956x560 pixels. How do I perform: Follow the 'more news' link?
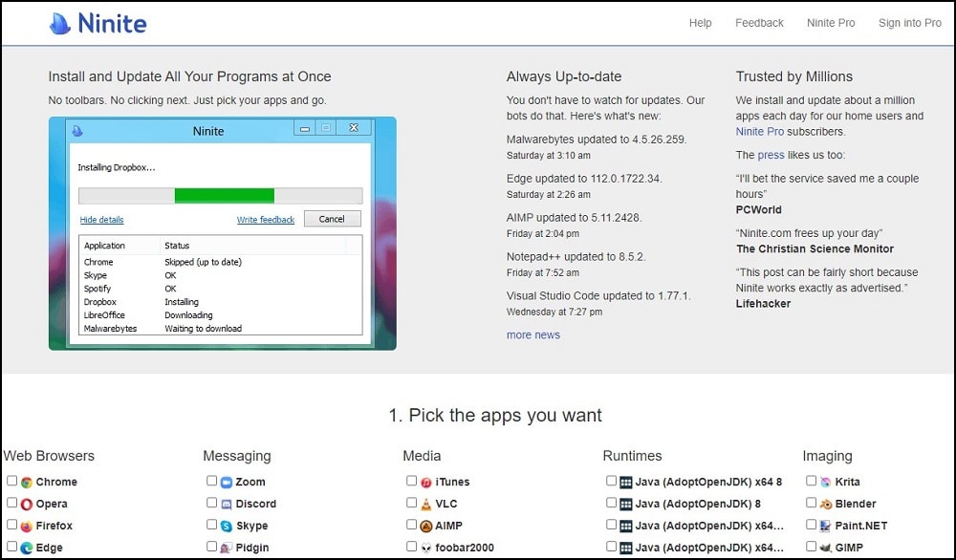pyautogui.click(x=532, y=335)
